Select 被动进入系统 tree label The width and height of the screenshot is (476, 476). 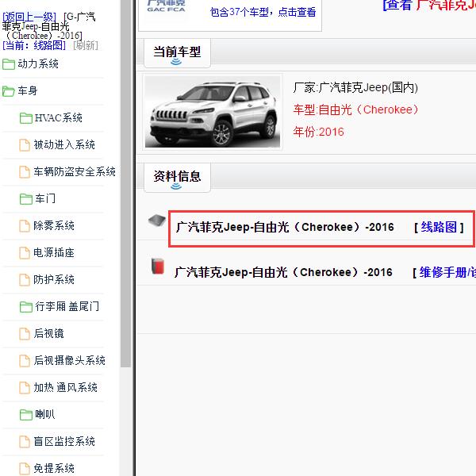[x=64, y=145]
